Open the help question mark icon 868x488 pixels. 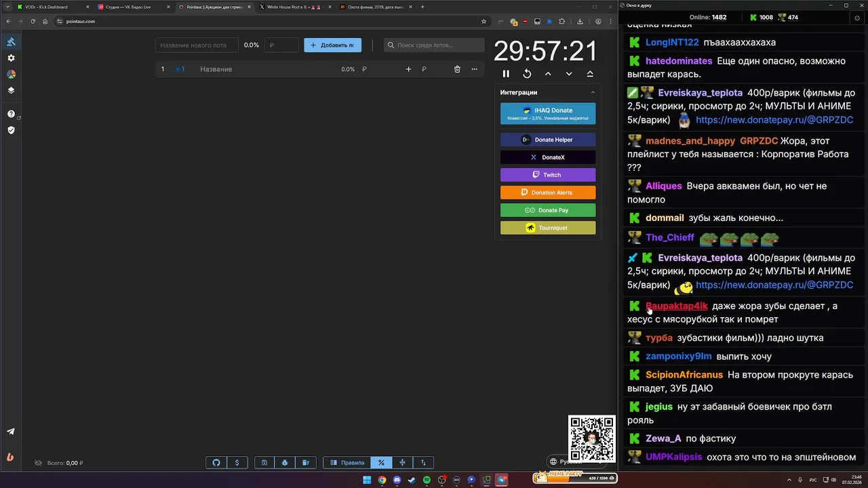click(x=11, y=114)
